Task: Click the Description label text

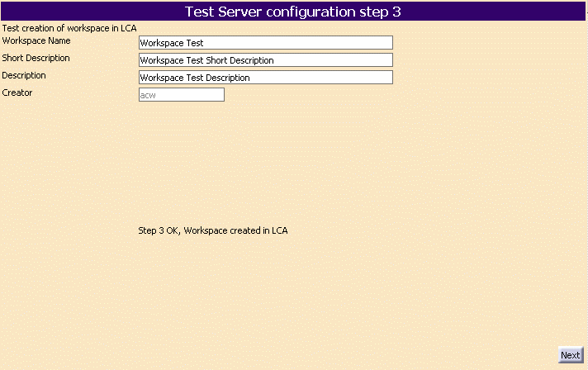Action: [x=24, y=75]
